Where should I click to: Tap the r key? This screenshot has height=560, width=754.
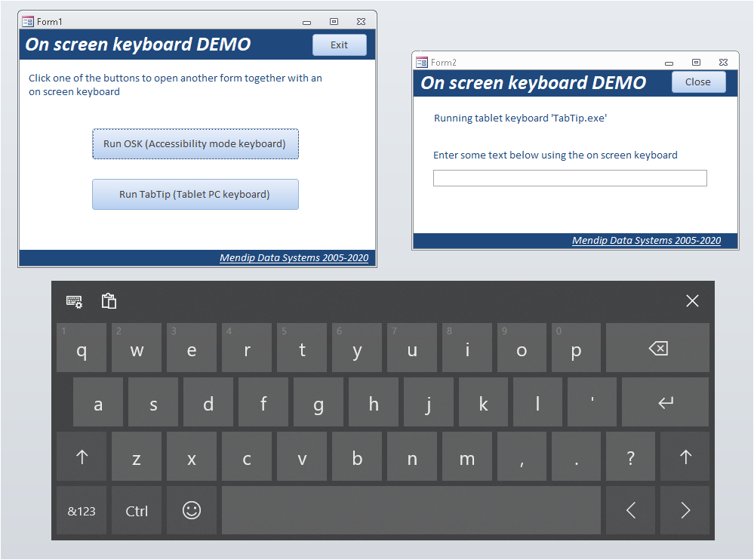[247, 347]
